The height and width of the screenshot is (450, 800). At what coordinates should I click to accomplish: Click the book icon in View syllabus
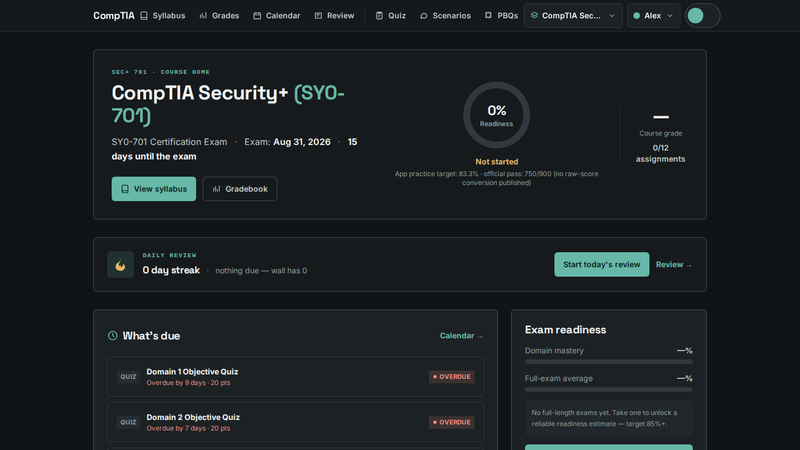(x=124, y=189)
